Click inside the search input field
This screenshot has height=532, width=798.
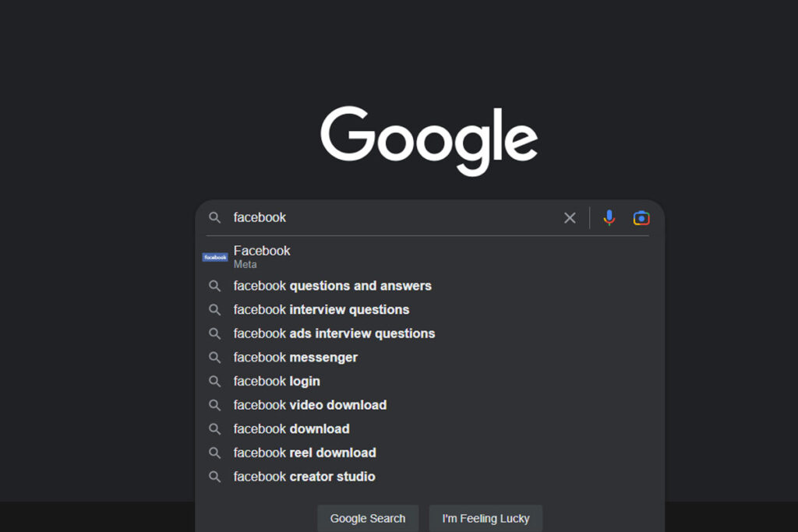pyautogui.click(x=351, y=217)
